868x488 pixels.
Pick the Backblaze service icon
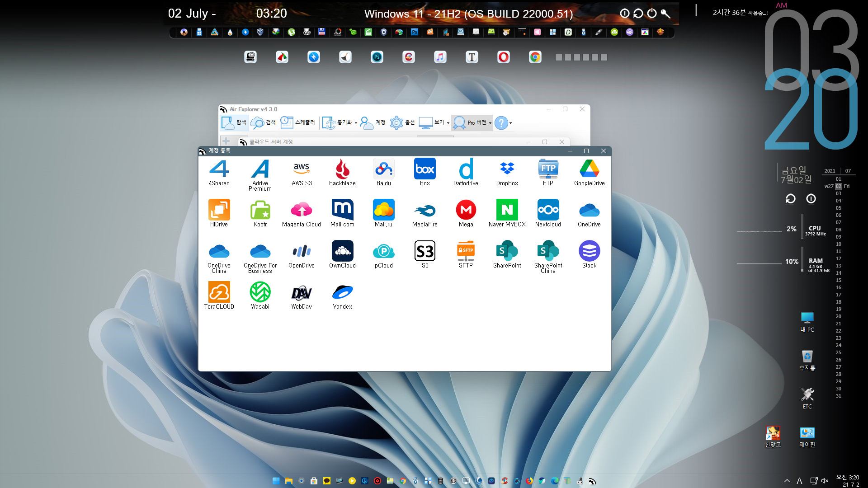pyautogui.click(x=342, y=172)
